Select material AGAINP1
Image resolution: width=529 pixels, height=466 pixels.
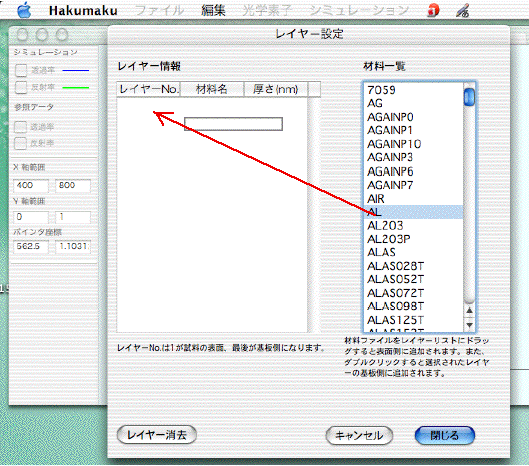coord(414,130)
